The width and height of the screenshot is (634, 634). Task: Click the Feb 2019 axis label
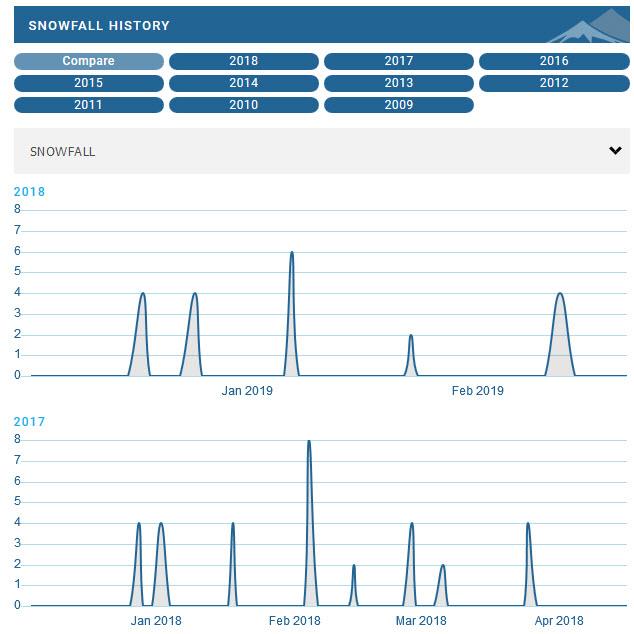[x=478, y=391]
